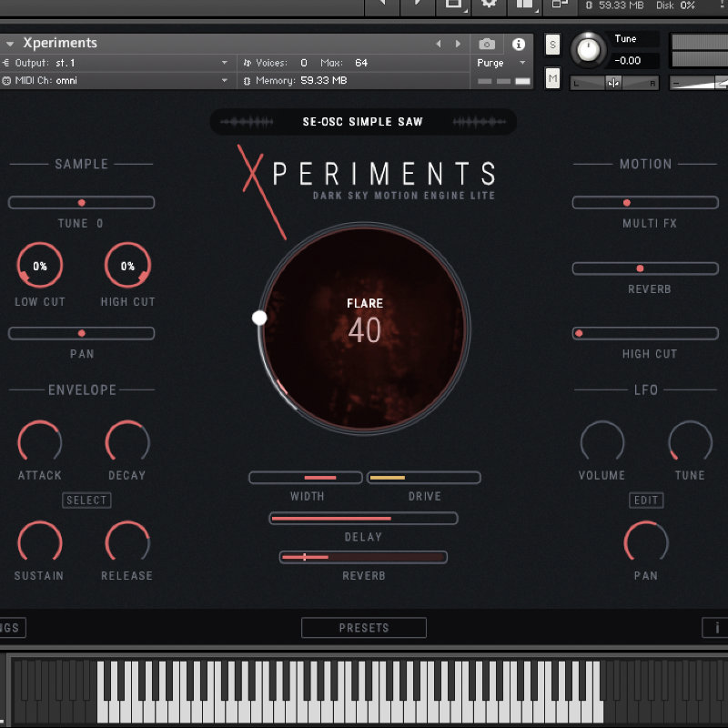This screenshot has height=728, width=728.
Task: Click the Decay envelope knob
Action: point(127,442)
